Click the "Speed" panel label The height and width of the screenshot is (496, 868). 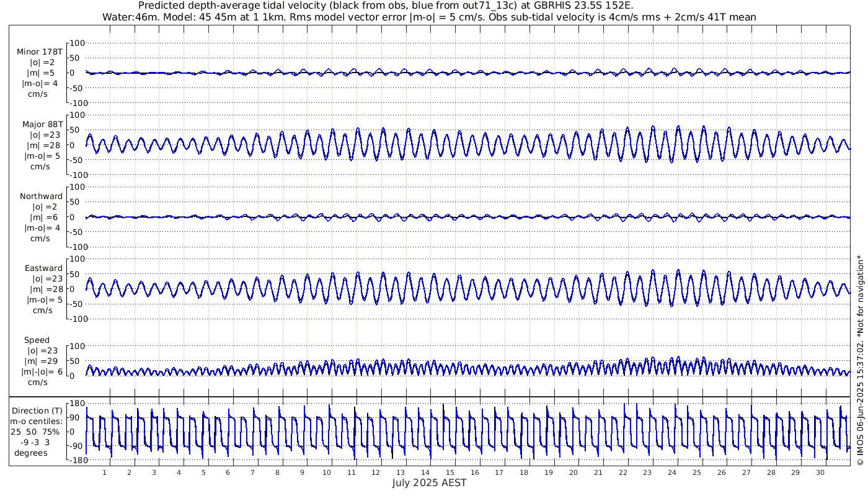click(37, 340)
